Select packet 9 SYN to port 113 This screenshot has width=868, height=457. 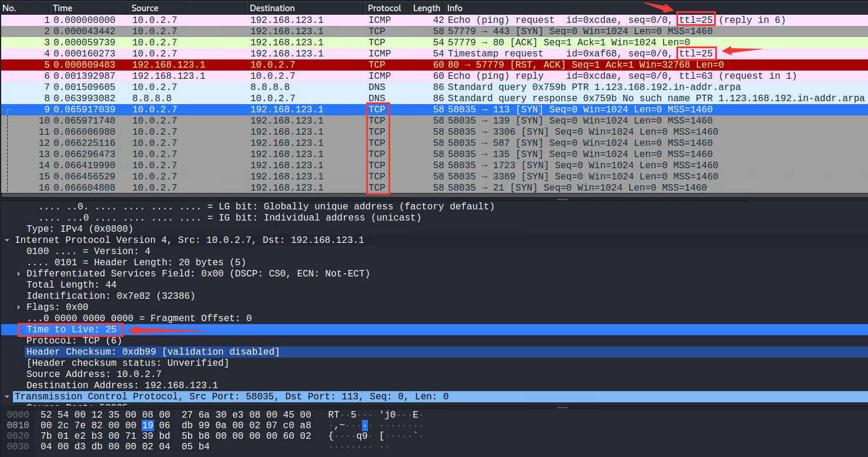pyautogui.click(x=434, y=109)
